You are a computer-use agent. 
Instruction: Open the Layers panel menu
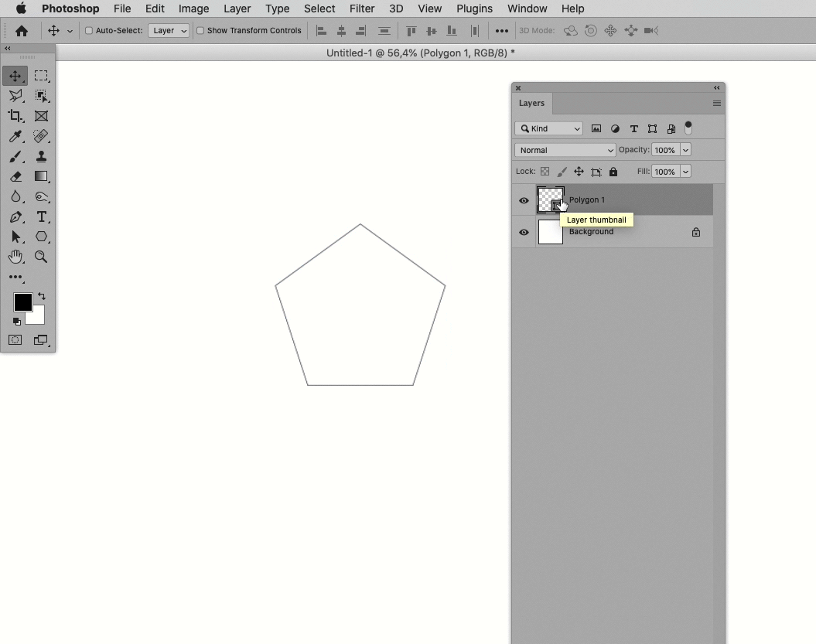[x=716, y=104]
